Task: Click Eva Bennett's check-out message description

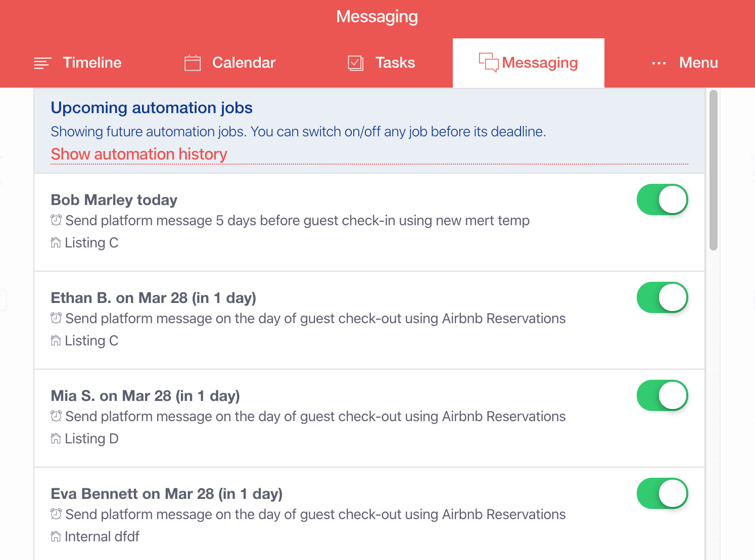Action: tap(315, 515)
